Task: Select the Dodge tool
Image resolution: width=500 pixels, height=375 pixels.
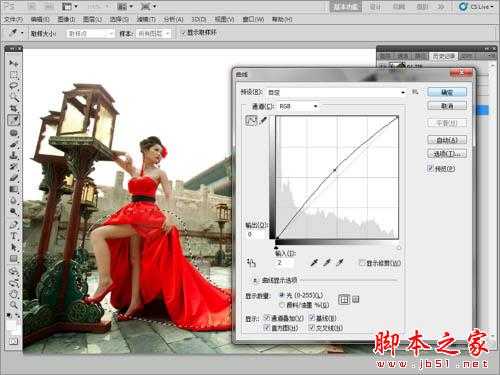Action: point(14,212)
